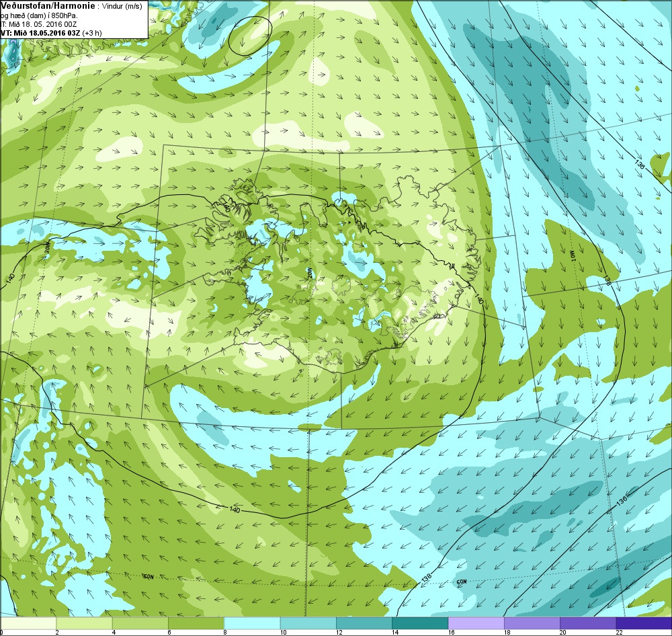Click the 18–20 m/s purple legend swatch
This screenshot has width=672, height=636.
pos(532,623)
